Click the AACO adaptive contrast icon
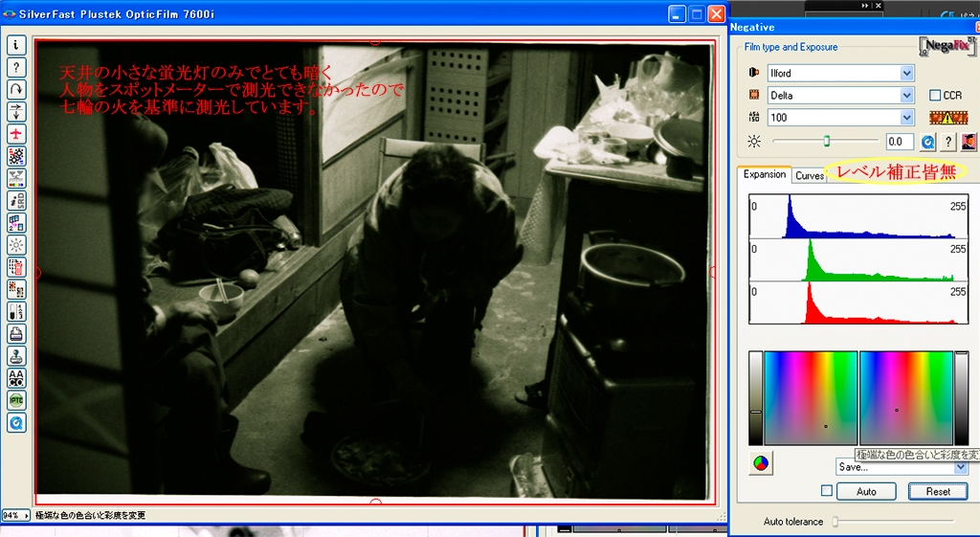The image size is (980, 537). point(16,378)
